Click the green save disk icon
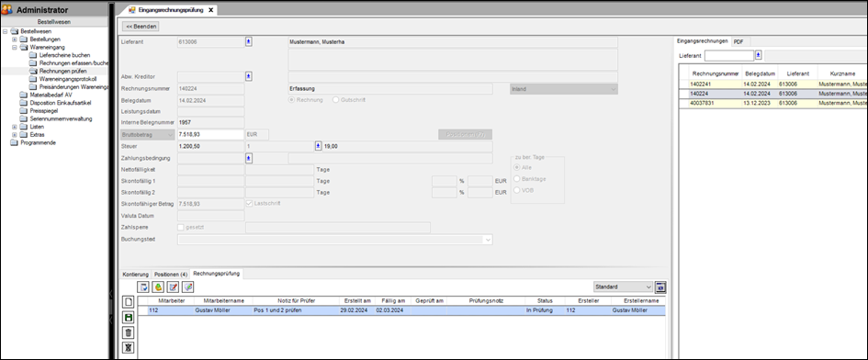 tap(129, 318)
